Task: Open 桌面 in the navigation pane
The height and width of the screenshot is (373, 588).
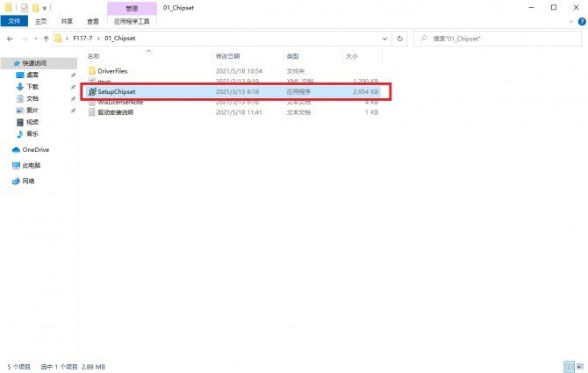Action: click(x=32, y=75)
